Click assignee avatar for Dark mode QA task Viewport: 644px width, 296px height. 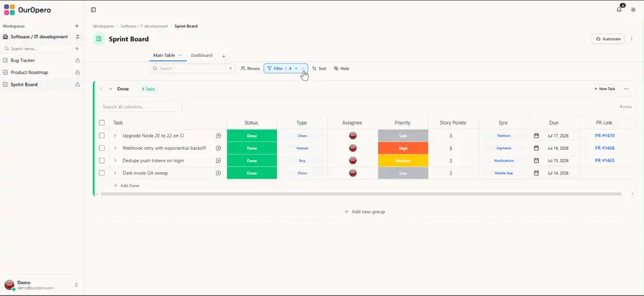[352, 173]
